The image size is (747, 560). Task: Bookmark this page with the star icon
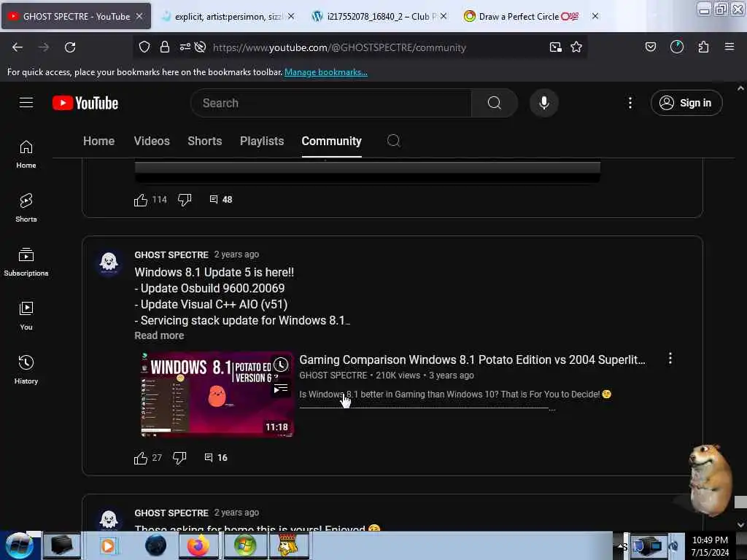576,47
